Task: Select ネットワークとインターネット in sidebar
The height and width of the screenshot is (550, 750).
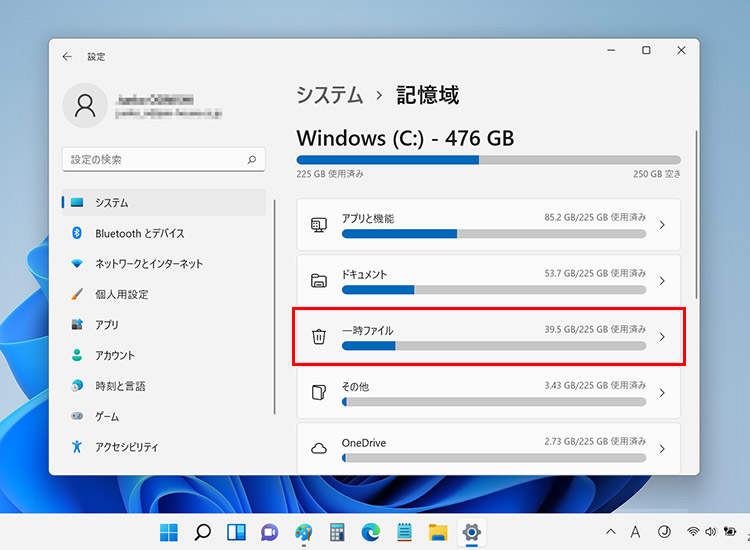Action: click(148, 264)
